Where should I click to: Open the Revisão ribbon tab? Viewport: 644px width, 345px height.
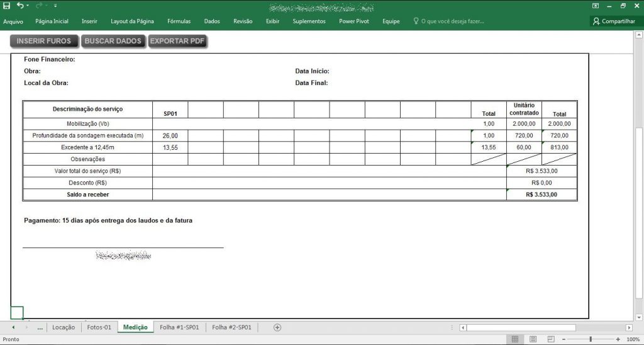point(243,21)
